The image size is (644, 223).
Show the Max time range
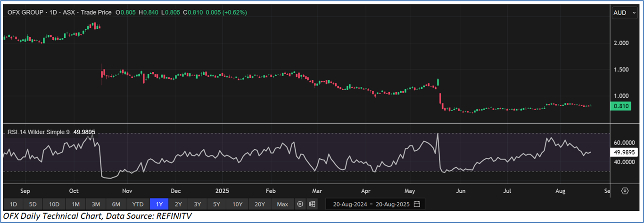point(282,204)
